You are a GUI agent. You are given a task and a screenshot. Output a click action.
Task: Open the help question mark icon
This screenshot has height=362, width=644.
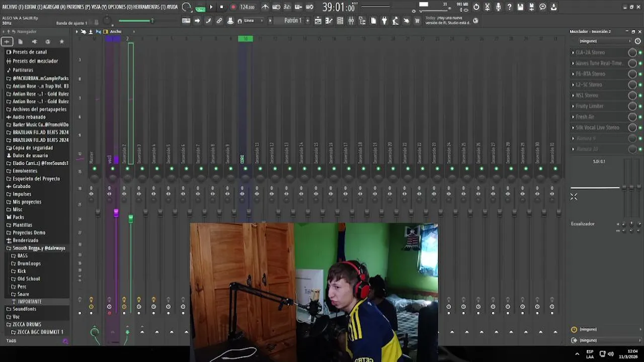509,7
